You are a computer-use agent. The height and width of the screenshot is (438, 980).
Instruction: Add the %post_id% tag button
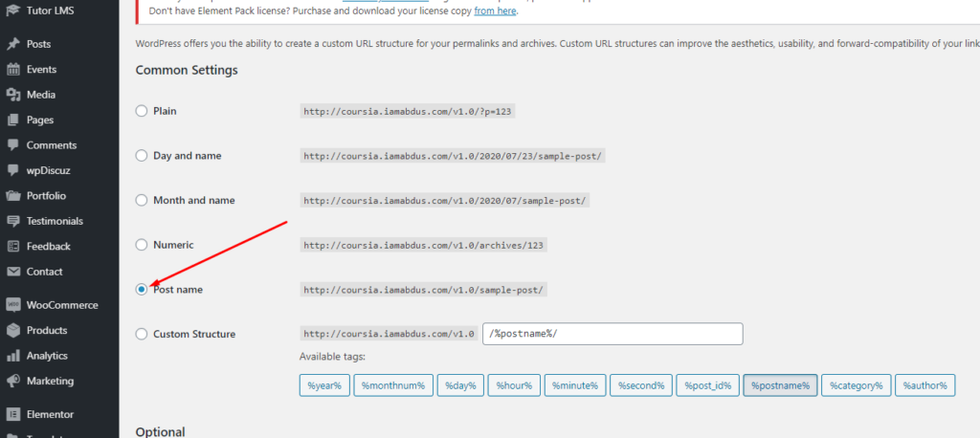tap(707, 385)
